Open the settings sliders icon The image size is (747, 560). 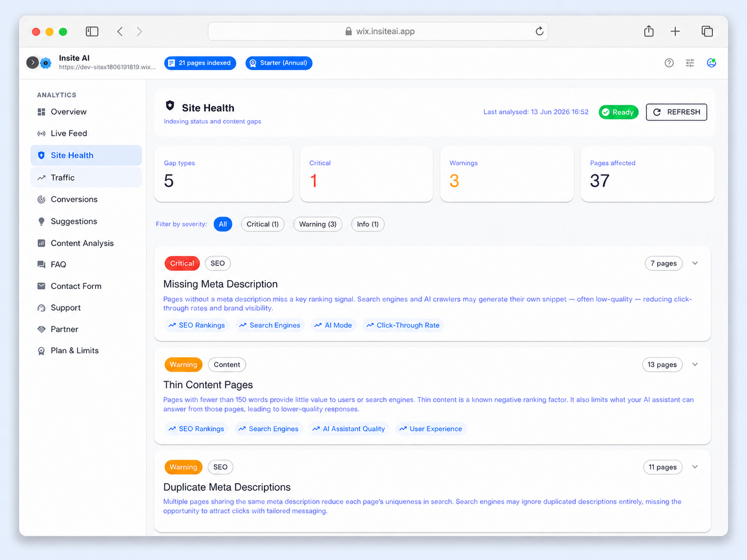click(690, 63)
